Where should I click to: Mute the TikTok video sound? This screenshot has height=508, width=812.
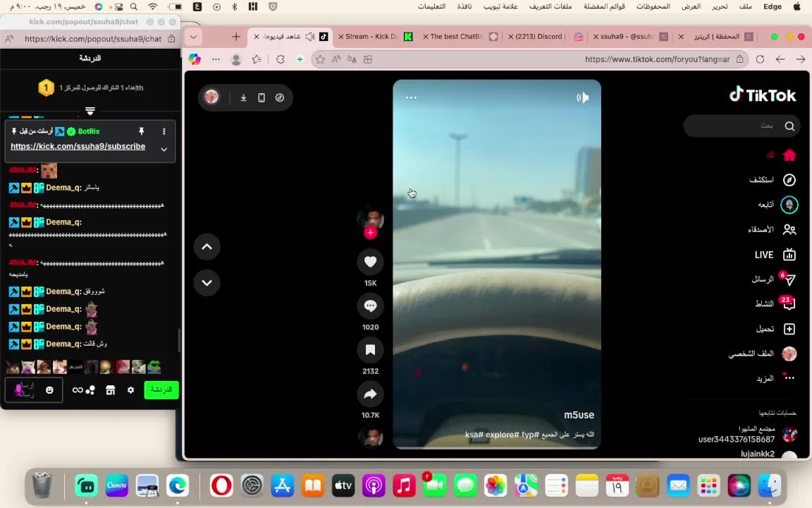[x=583, y=97]
